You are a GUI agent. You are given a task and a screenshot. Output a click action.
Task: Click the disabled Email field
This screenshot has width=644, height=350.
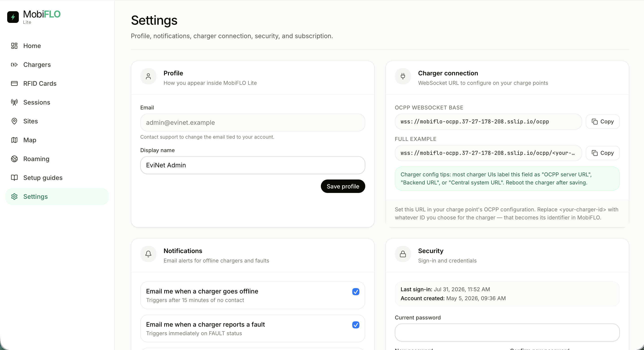point(253,123)
